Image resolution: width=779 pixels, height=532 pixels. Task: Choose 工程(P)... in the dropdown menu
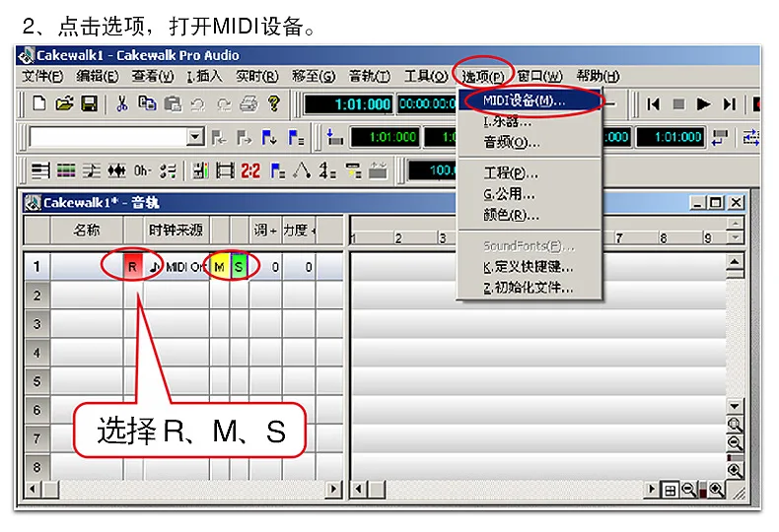tap(530, 172)
